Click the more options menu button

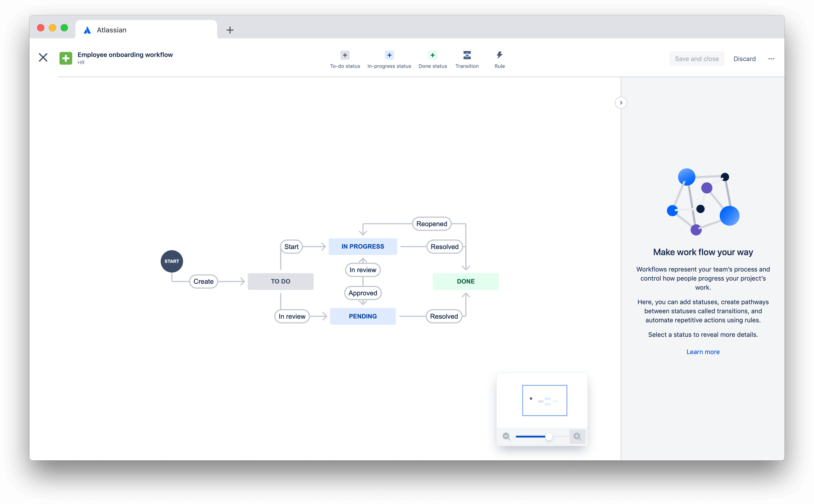(772, 58)
